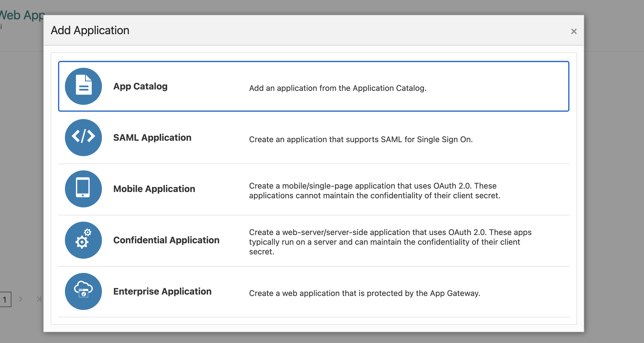
Task: Choose the Enterprise Application label
Action: click(162, 291)
